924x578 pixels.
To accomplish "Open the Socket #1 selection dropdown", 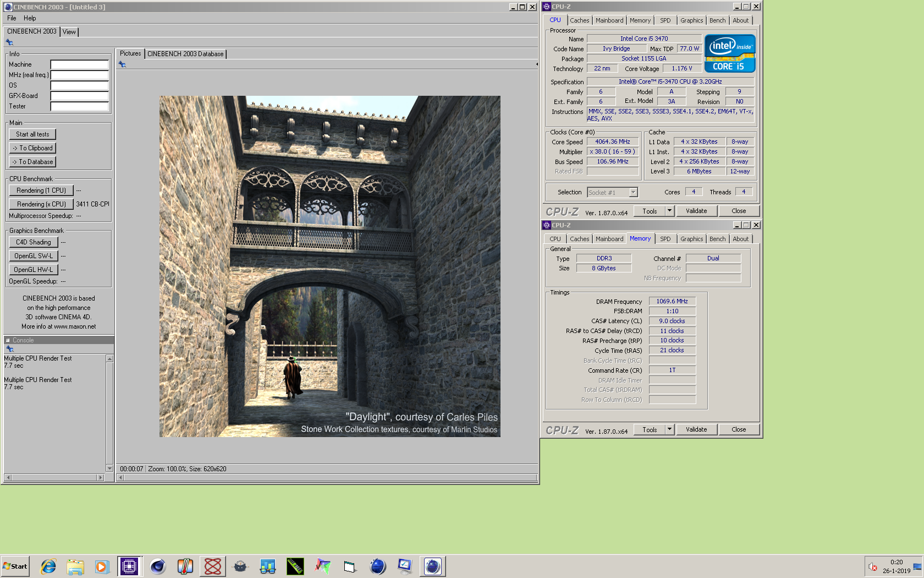I will point(633,193).
